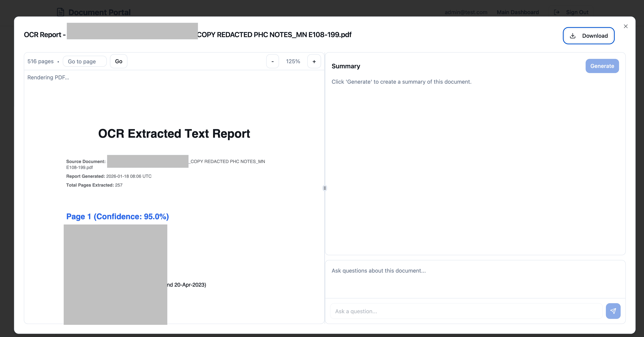
Task: Focus the Ask a question input
Action: tap(466, 311)
